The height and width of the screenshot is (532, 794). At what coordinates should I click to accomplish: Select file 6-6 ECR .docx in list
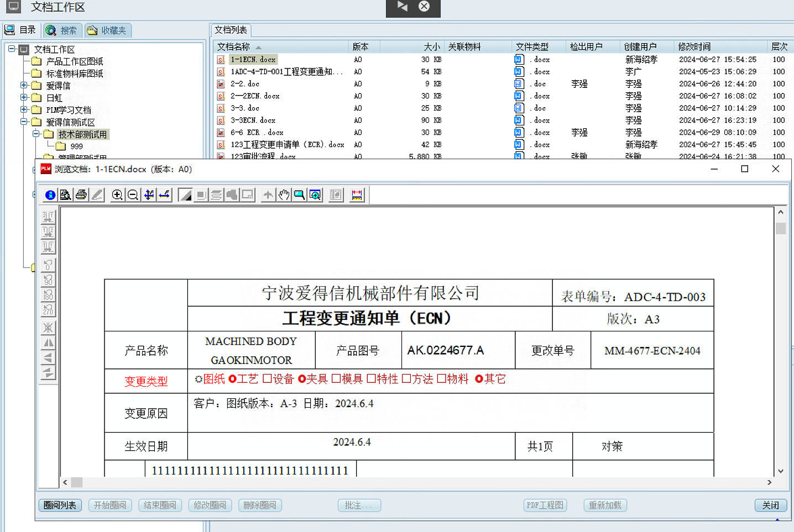257,132
